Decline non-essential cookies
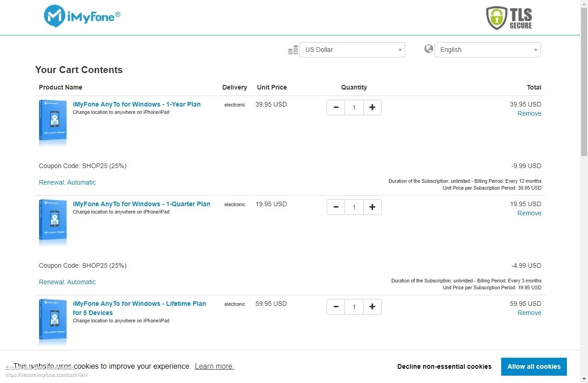Viewport: 588px width, 383px height. coord(444,366)
